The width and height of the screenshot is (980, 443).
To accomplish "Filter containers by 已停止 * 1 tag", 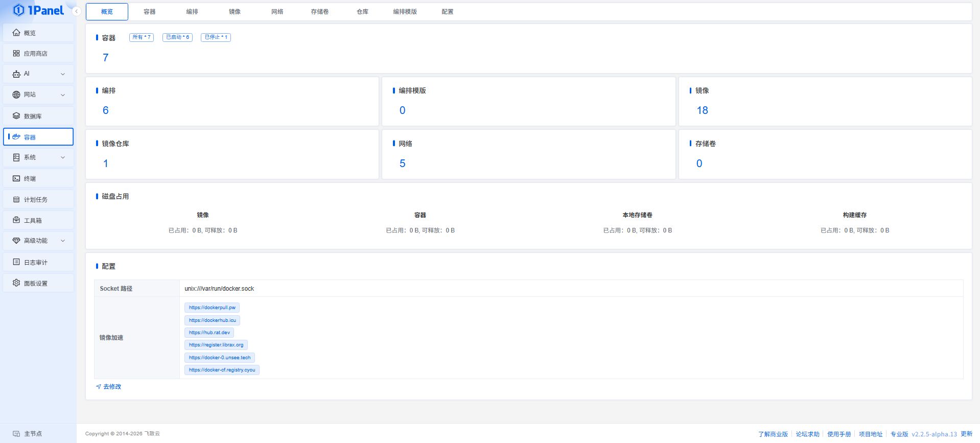I will [x=216, y=37].
